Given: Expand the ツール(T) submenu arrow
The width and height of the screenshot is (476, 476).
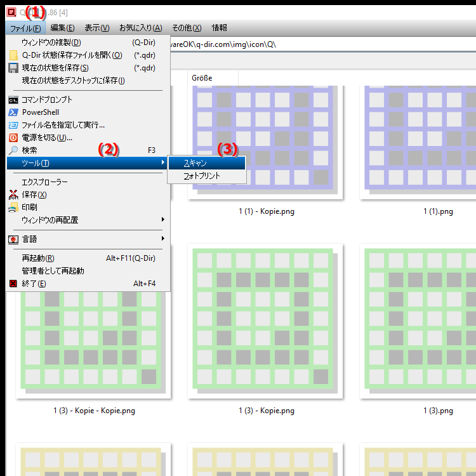Looking at the screenshot, I should coord(163,162).
